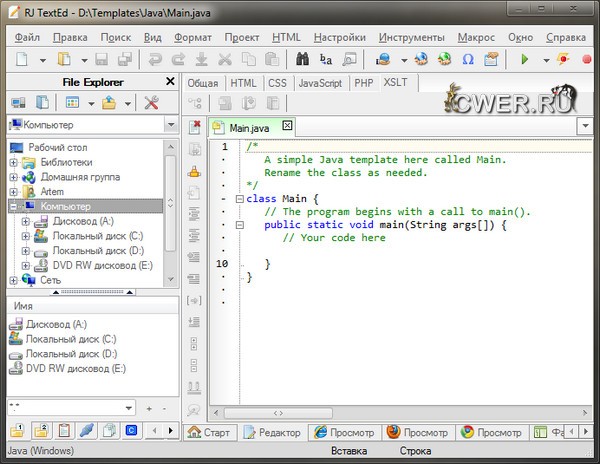Collapse the class Main code fold marker

click(239, 198)
